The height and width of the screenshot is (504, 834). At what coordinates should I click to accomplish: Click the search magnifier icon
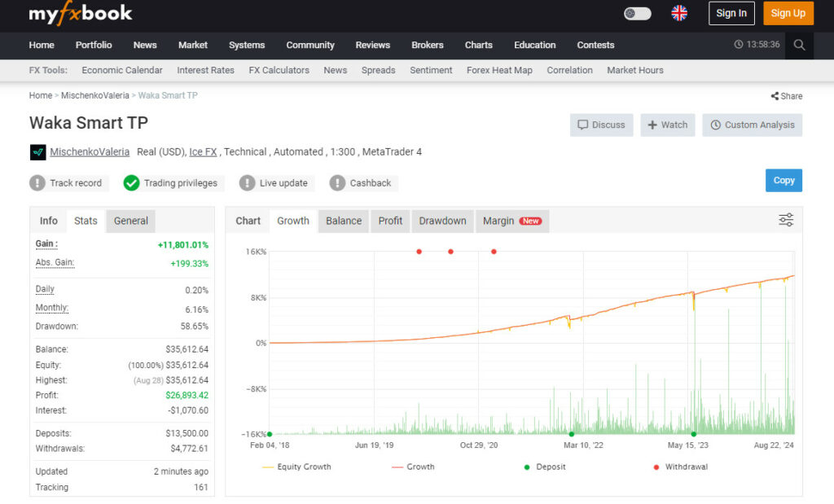pos(799,46)
